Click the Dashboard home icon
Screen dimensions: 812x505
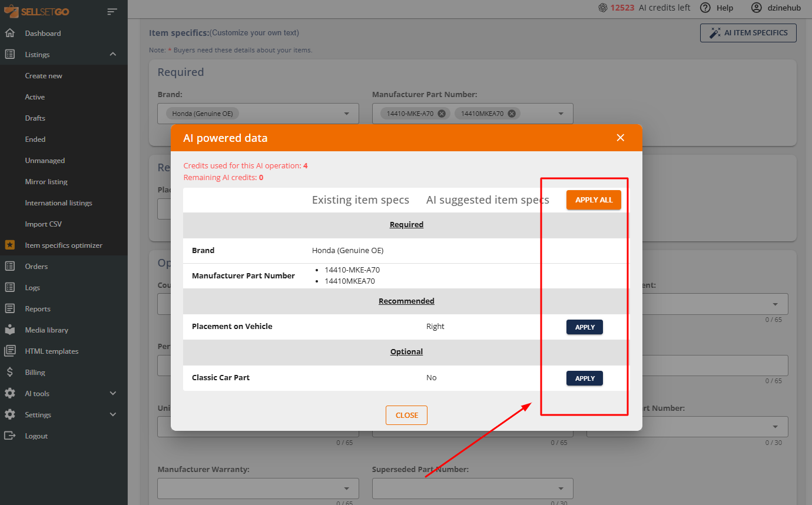click(10, 34)
